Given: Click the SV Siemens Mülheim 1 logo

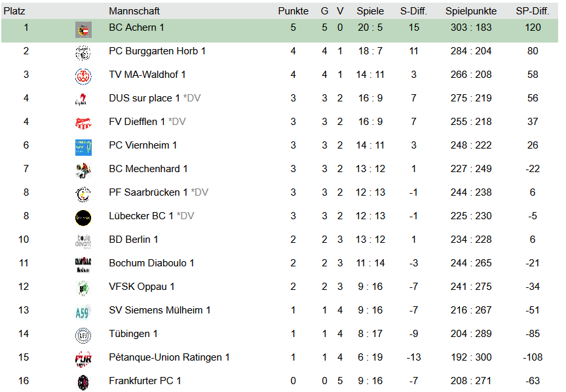Looking at the screenshot, I should point(83,312).
